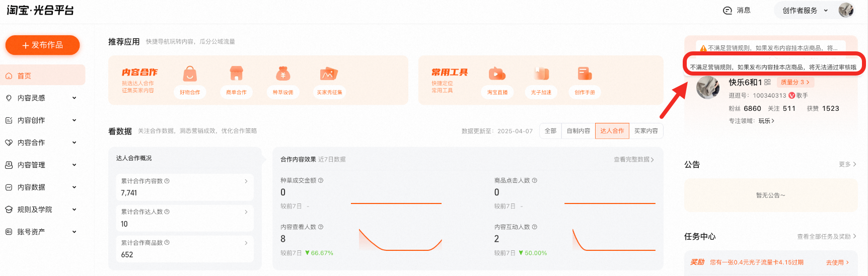Image resolution: width=868 pixels, height=276 pixels.
Task: Click the chart icon beside 内容数据
Action: [x=9, y=187]
